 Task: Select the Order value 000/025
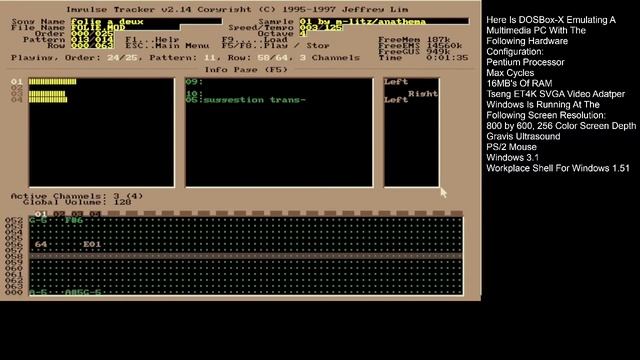click(92, 33)
